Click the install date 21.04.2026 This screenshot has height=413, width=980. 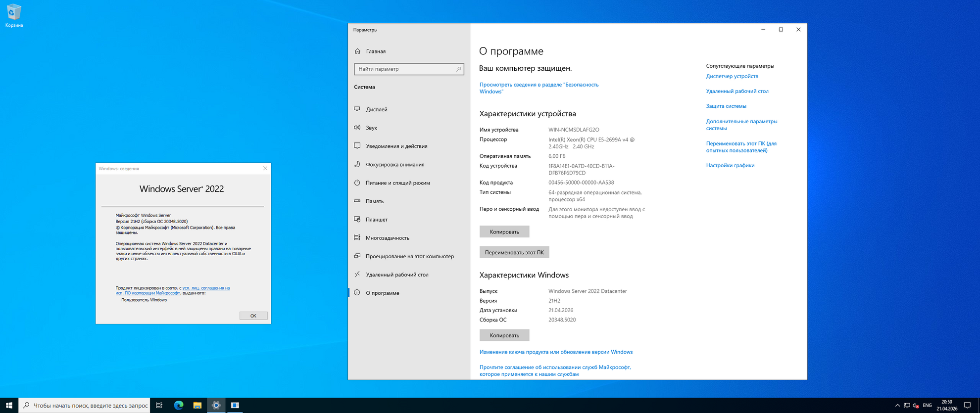pos(561,311)
